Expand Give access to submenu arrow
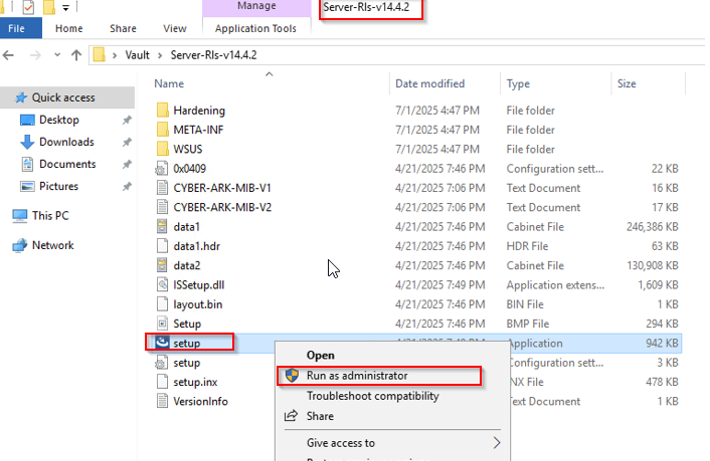 click(497, 442)
